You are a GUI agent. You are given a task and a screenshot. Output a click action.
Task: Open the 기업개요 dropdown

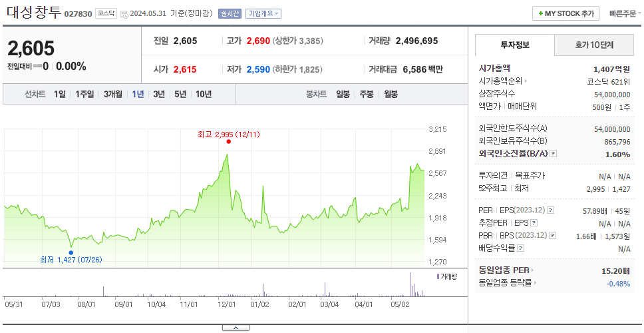pos(263,13)
